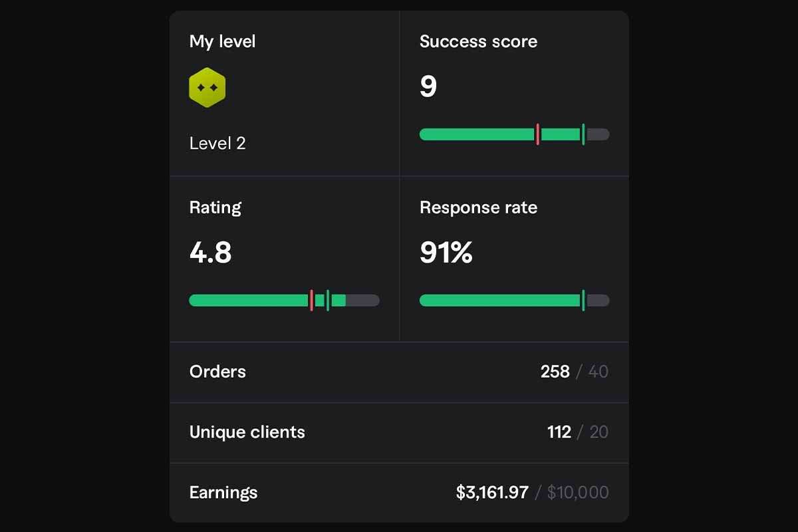Click the red marker on Rating bar

pyautogui.click(x=311, y=301)
